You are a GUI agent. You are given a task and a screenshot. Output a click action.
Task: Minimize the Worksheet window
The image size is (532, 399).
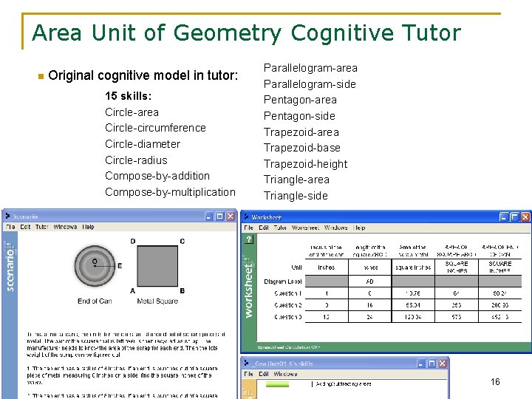click(504, 217)
